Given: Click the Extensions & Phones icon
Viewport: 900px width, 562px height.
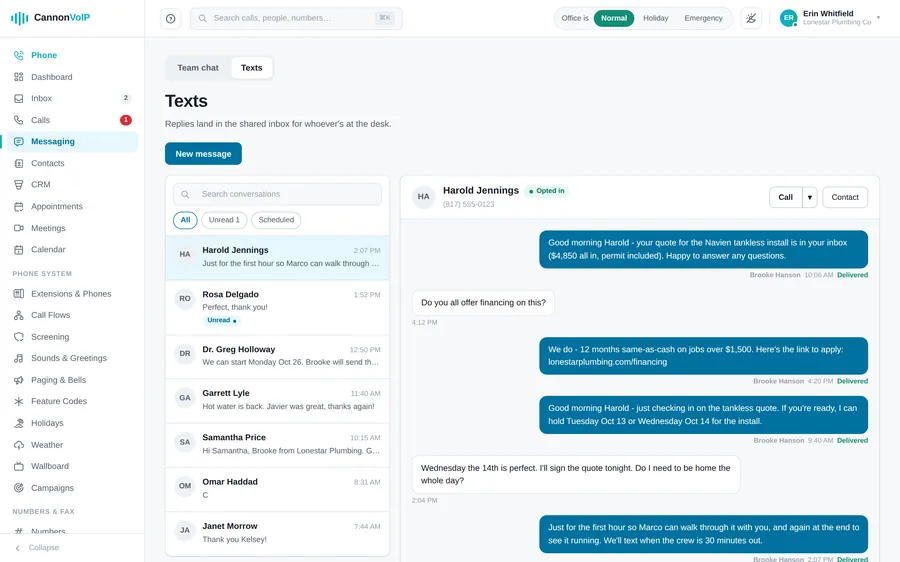Looking at the screenshot, I should coord(19,294).
